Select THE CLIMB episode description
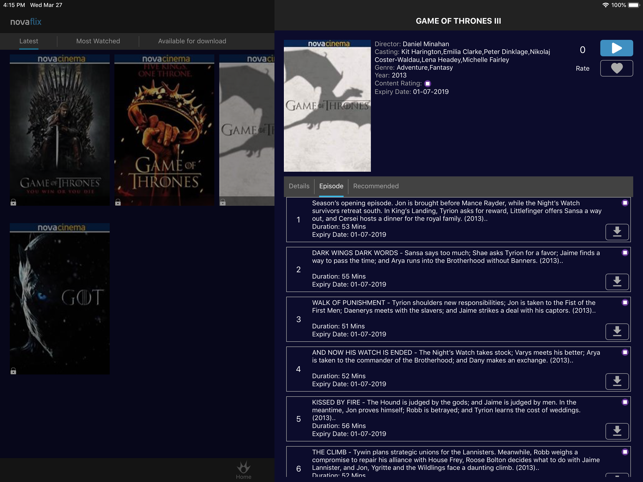This screenshot has width=643, height=482. 456,460
